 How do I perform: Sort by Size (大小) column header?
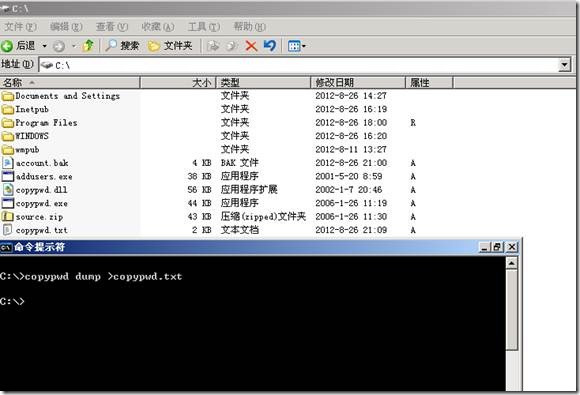click(178, 82)
